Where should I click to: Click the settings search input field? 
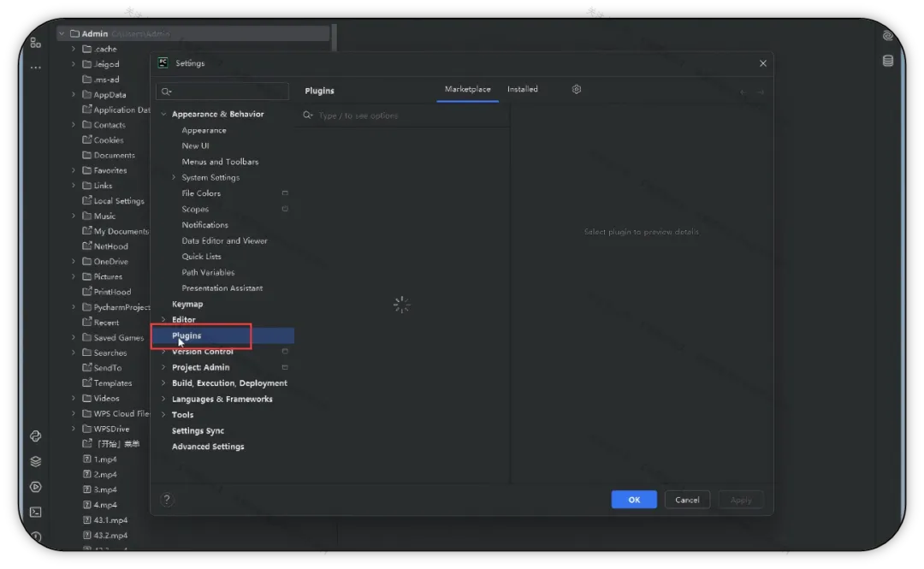[222, 92]
